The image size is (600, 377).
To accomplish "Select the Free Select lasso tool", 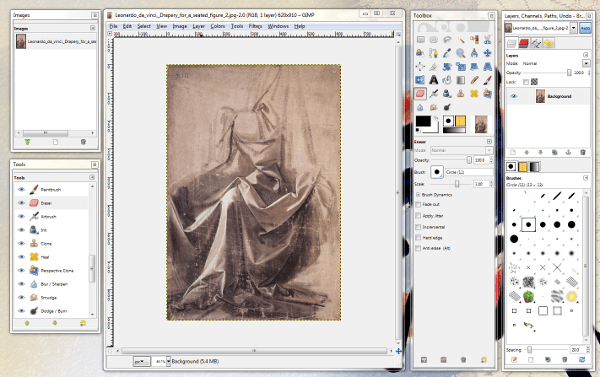I will coord(447,39).
